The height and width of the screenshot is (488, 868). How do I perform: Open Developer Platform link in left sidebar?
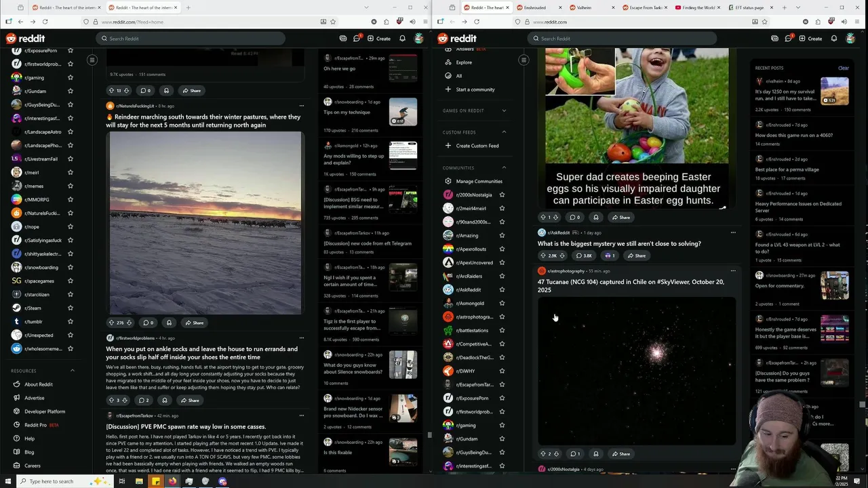click(45, 411)
